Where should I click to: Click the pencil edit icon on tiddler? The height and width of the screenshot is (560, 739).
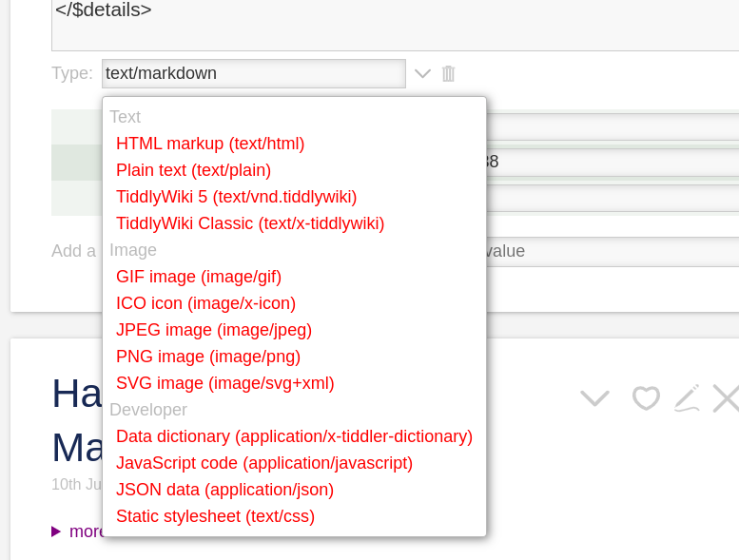coord(687,398)
